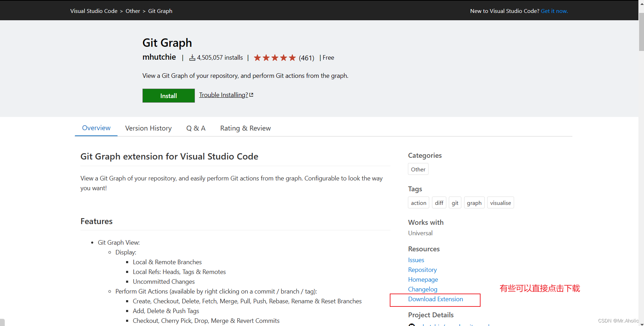Select the diff tag
Viewport: 644px width, 326px height.
coord(439,203)
